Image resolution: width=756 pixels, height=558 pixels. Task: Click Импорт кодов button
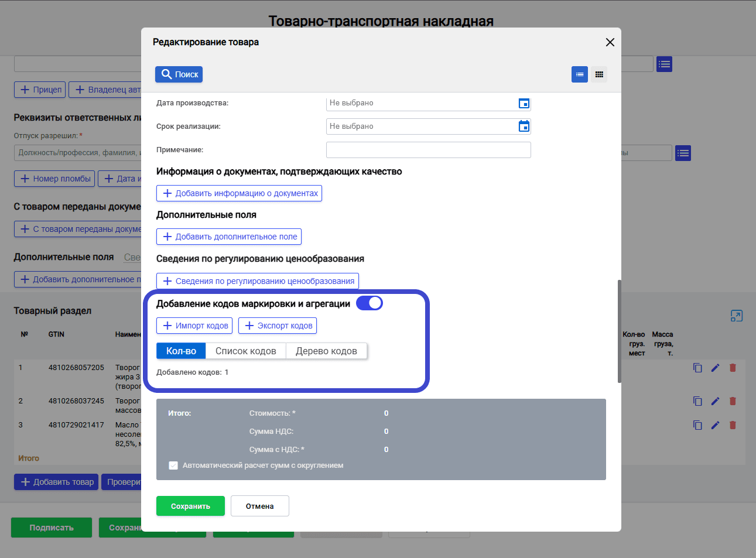click(x=194, y=326)
